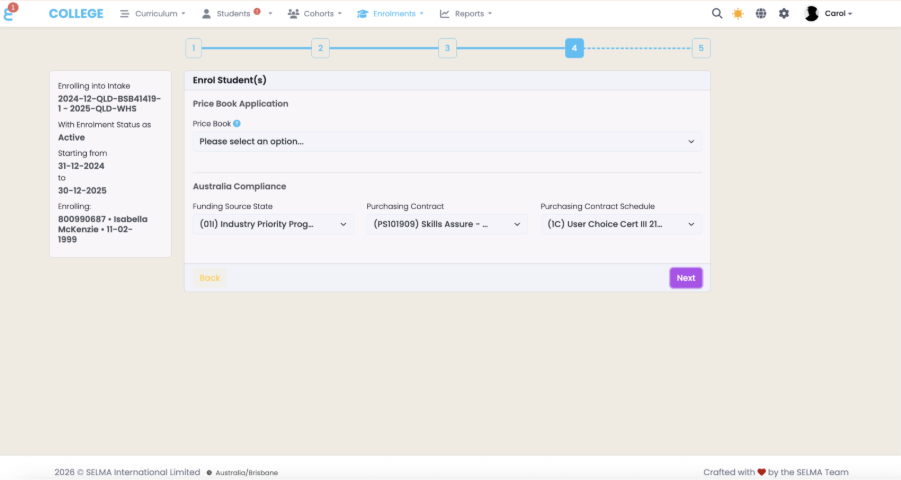Go to step 2 in progress bar
The image size is (901, 480).
coord(320,48)
